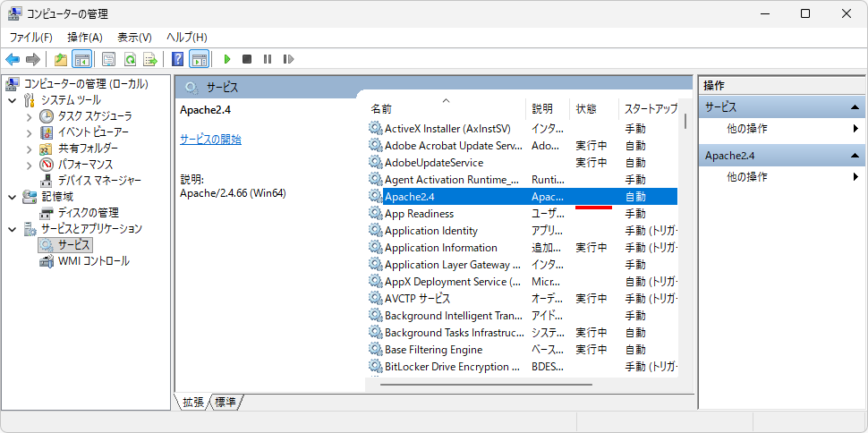Select the Background Intelligent Transfer service
The image size is (868, 433).
(x=522, y=316)
